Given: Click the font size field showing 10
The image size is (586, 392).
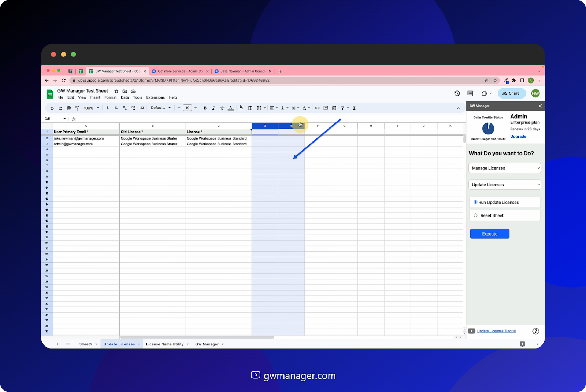Looking at the screenshot, I should 188,108.
